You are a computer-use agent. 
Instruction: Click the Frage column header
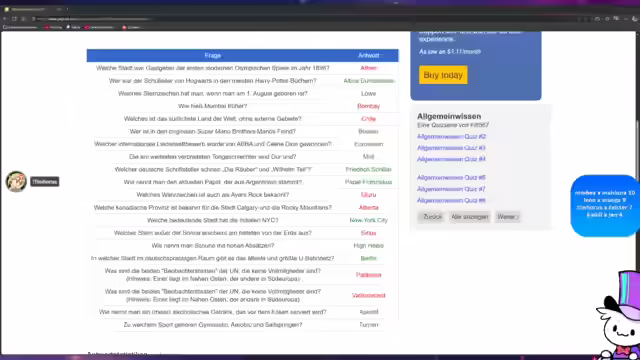[213, 56]
